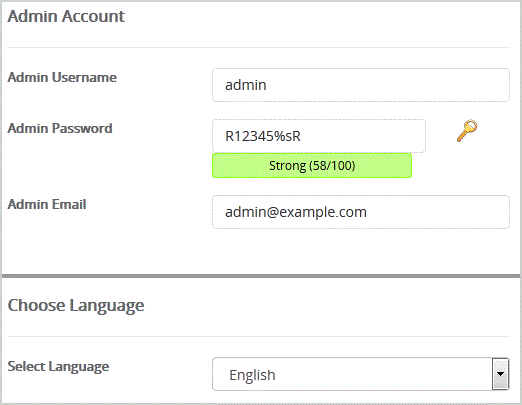The height and width of the screenshot is (405, 522).
Task: Place cursor on the word admin in username
Action: point(246,85)
